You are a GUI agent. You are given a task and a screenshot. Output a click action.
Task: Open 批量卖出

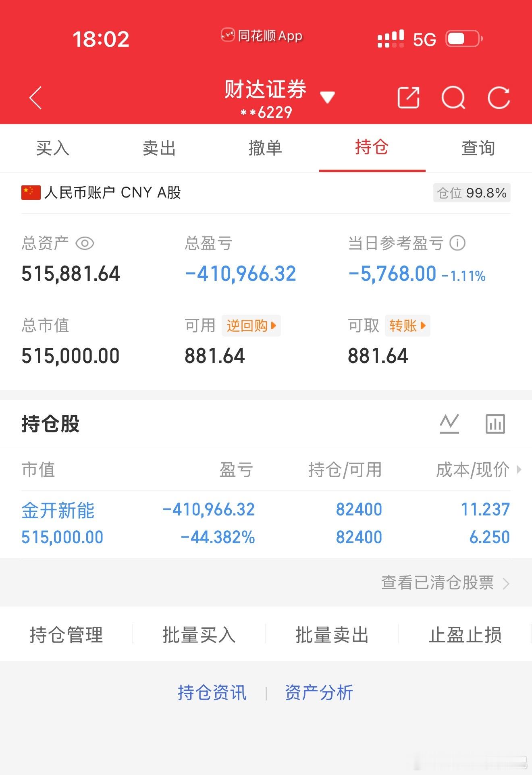point(332,635)
